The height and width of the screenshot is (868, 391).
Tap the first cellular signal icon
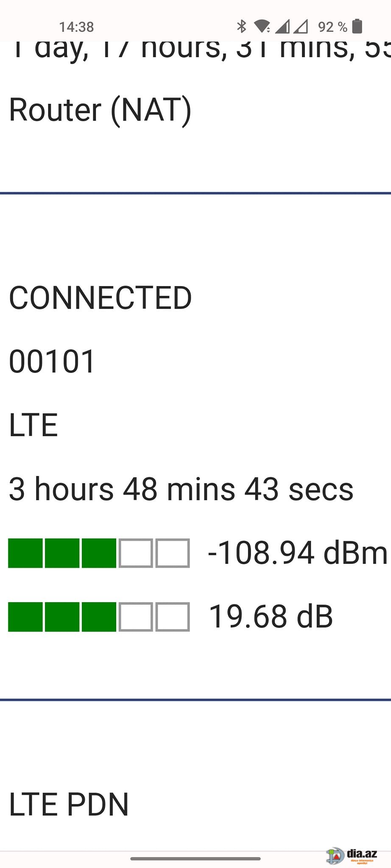click(x=282, y=26)
